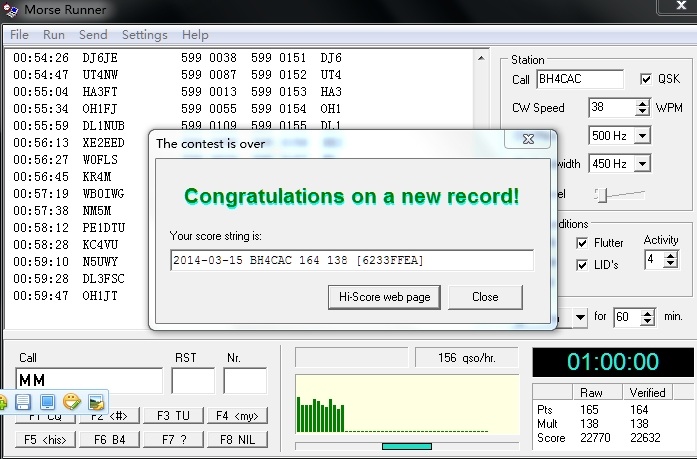
Task: Open the Run menu
Action: (54, 35)
